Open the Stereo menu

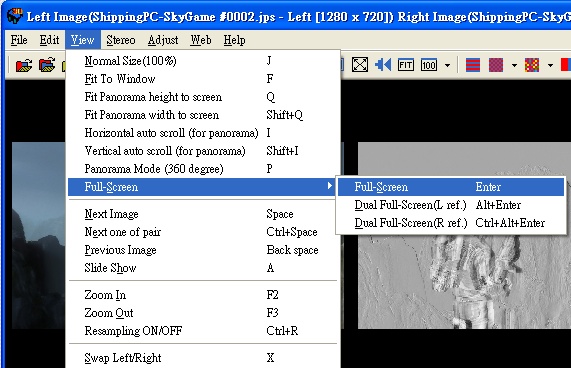point(121,40)
